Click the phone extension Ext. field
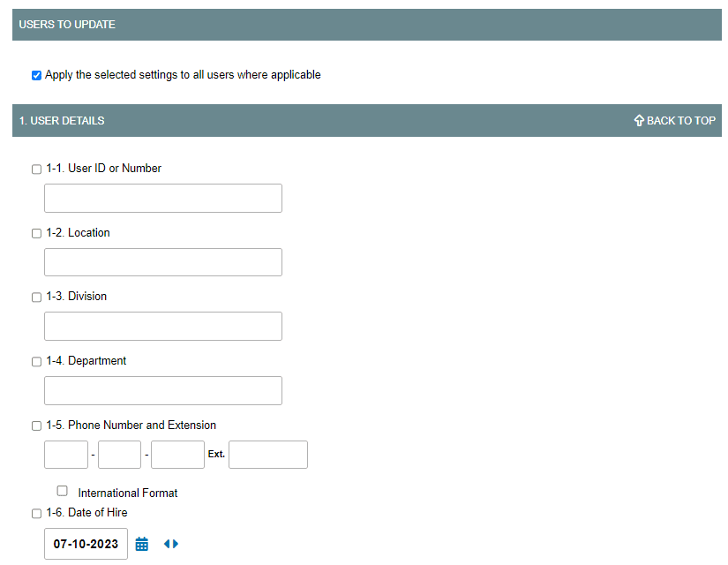The image size is (728, 565). [267, 454]
